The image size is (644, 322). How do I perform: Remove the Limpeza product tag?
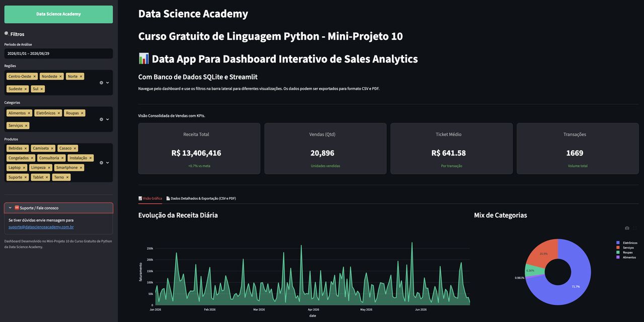[x=49, y=168]
